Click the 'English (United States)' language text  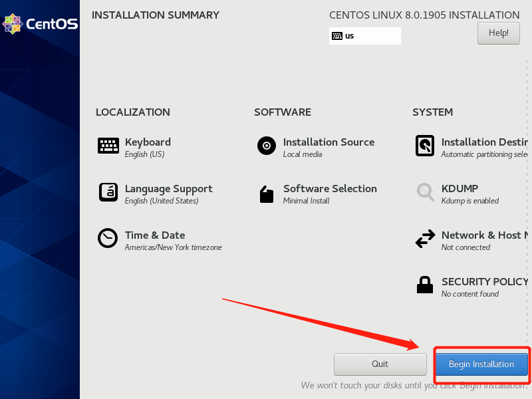(x=162, y=201)
